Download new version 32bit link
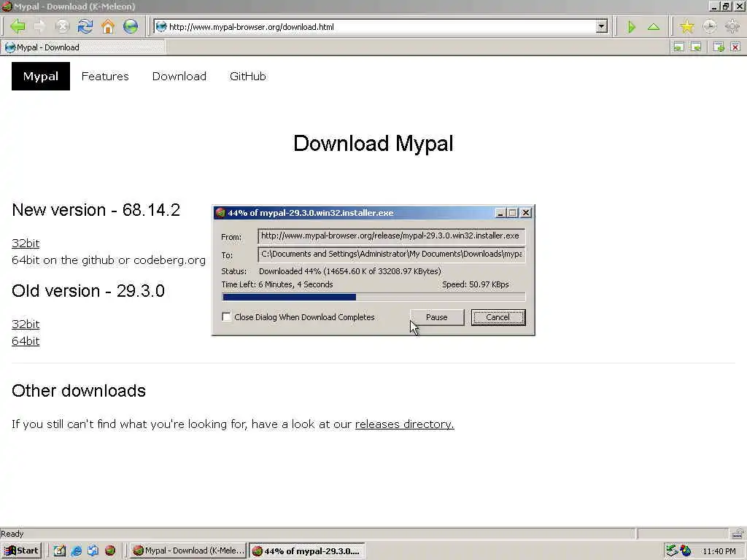Viewport: 747px width, 560px height. click(26, 244)
